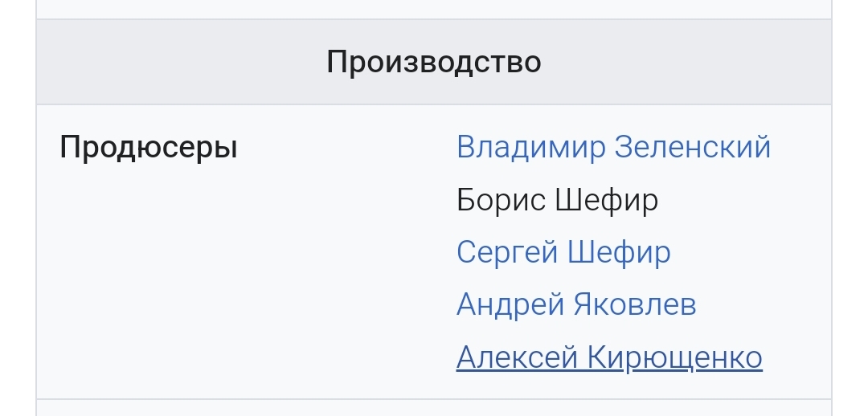Click the Сергей Шефир producer link
Viewport: 868px width, 416px height.
(563, 252)
